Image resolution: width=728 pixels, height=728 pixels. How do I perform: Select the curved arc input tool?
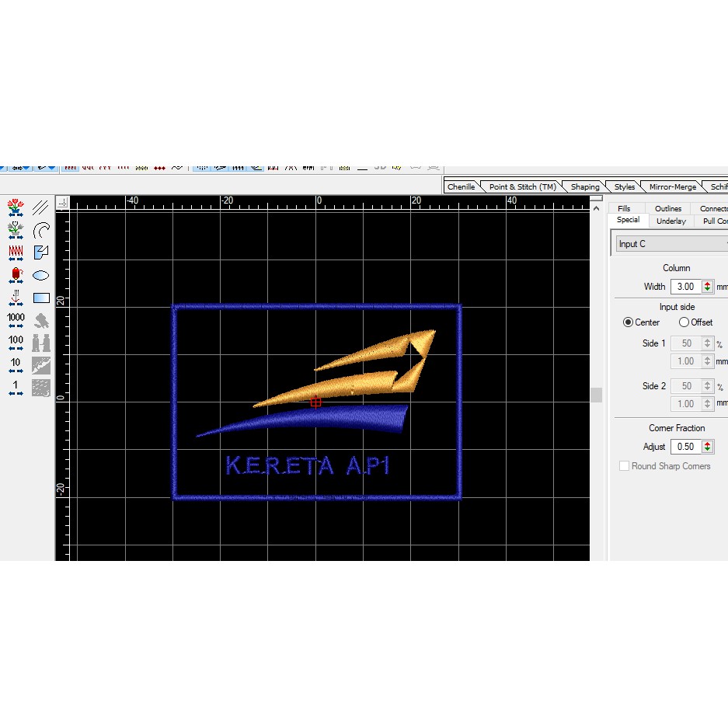point(41,230)
